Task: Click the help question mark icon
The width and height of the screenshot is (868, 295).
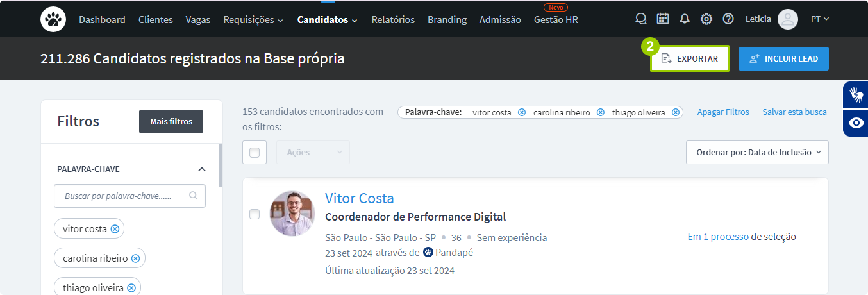Action: click(x=728, y=19)
